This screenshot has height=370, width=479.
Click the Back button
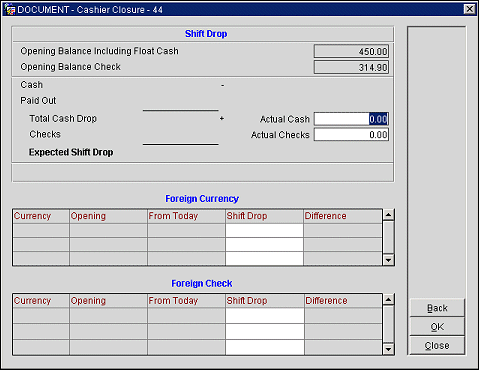(x=437, y=308)
